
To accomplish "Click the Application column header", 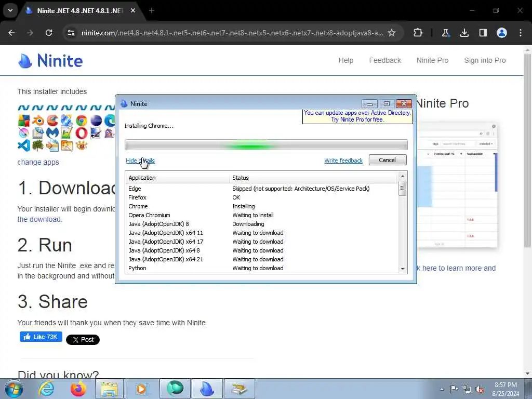I will [178, 178].
